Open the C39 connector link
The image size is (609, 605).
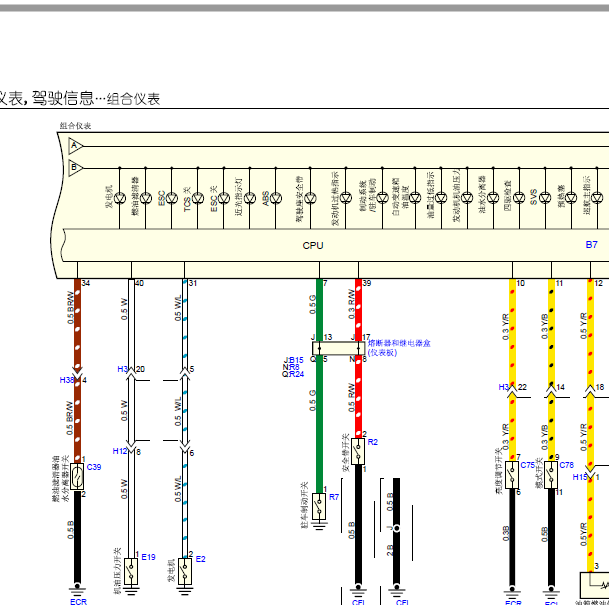[x=94, y=467]
